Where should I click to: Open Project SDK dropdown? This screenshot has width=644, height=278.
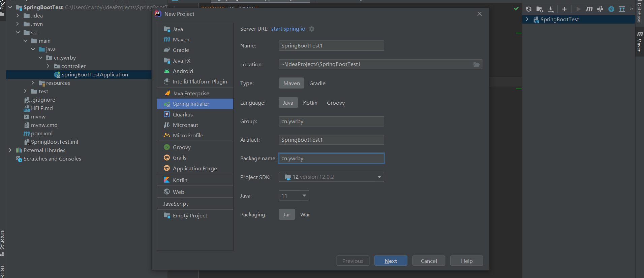pos(331,177)
